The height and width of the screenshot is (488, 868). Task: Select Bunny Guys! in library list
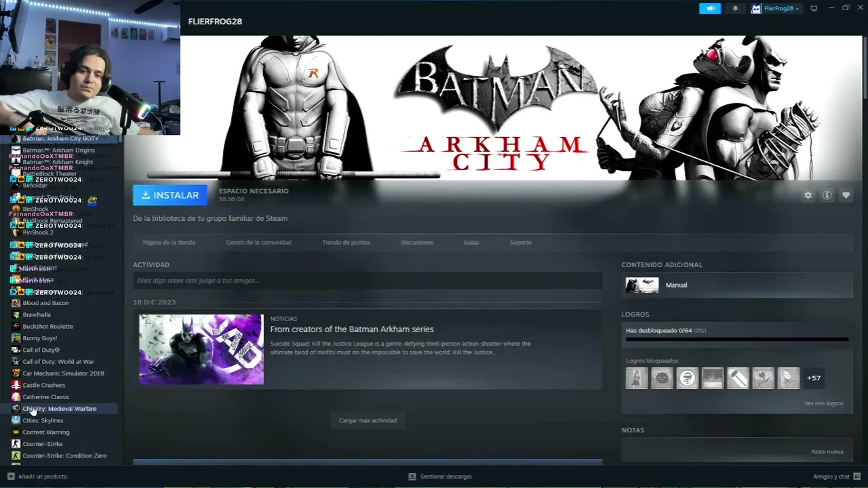coord(40,338)
